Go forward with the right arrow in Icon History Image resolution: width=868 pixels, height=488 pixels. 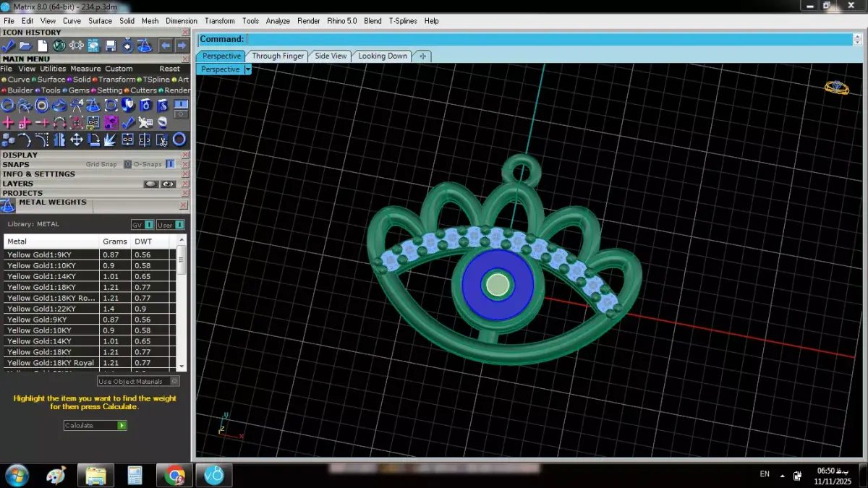(182, 46)
